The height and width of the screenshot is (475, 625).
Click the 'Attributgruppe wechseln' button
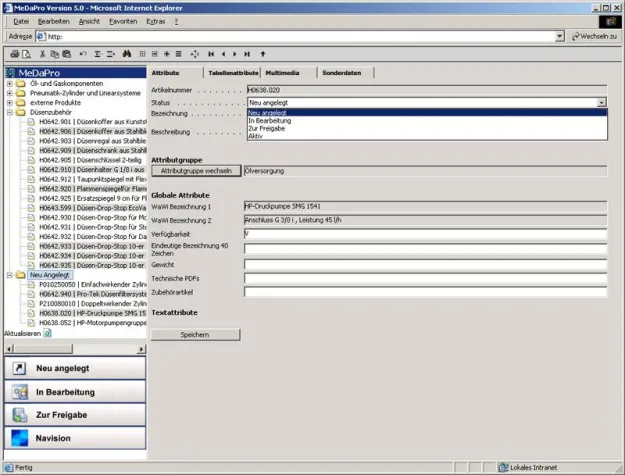[196, 171]
